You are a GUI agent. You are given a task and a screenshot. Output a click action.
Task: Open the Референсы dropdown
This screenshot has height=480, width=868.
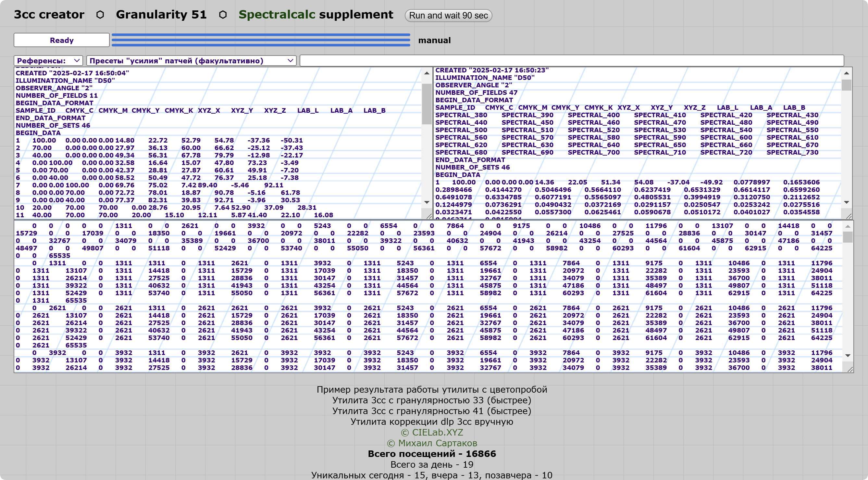tap(48, 61)
